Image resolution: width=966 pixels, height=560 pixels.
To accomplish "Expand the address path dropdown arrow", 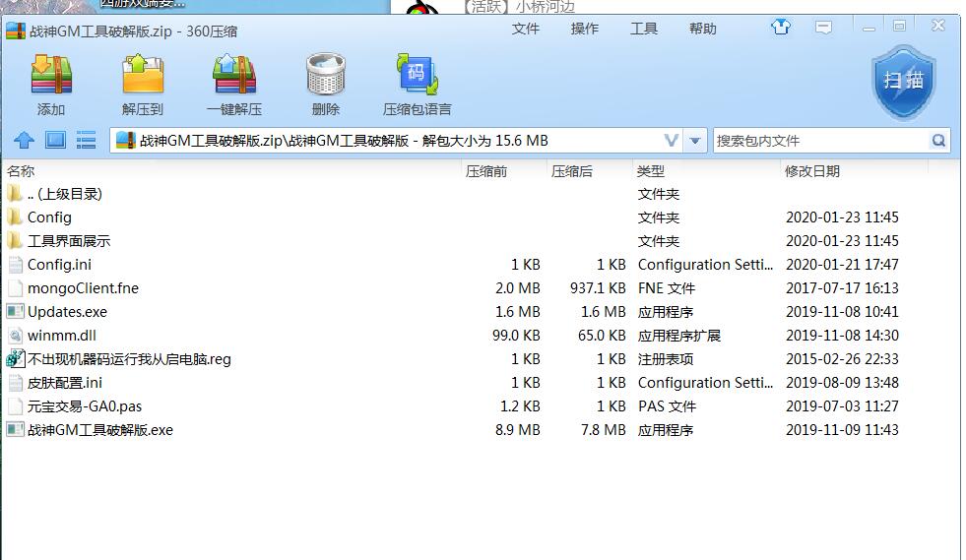I will tap(695, 141).
